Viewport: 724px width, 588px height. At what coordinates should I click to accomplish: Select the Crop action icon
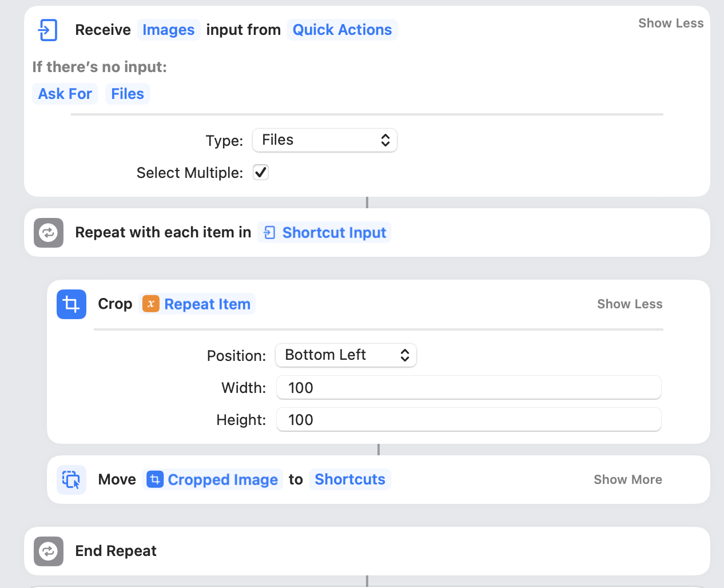pyautogui.click(x=71, y=304)
